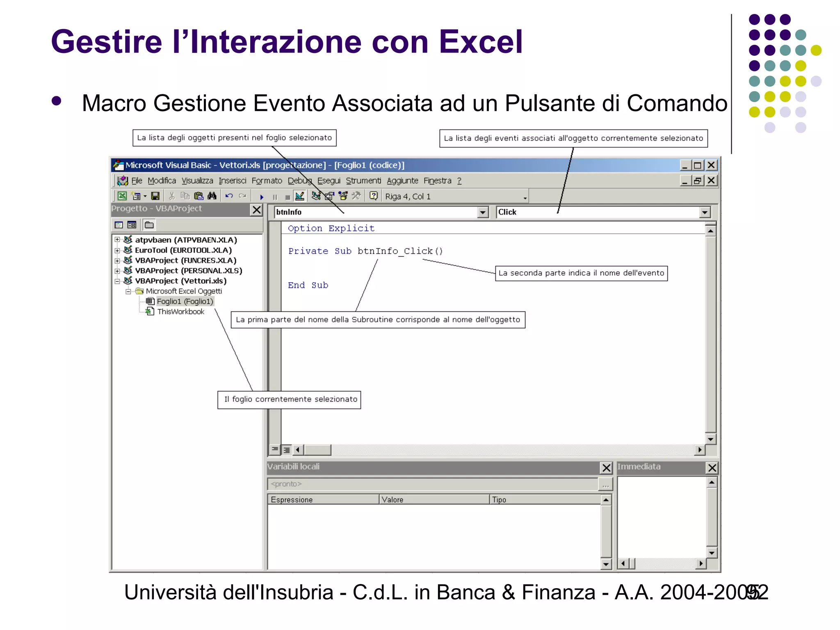Expand the EuroTool (EUROTOOL.XLA) project
Viewport: 840px width, 630px height.
tap(117, 250)
